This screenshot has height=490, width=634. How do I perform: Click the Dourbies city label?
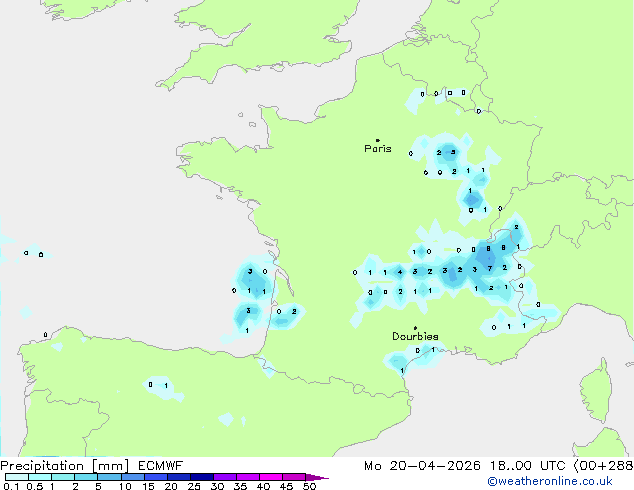point(415,336)
